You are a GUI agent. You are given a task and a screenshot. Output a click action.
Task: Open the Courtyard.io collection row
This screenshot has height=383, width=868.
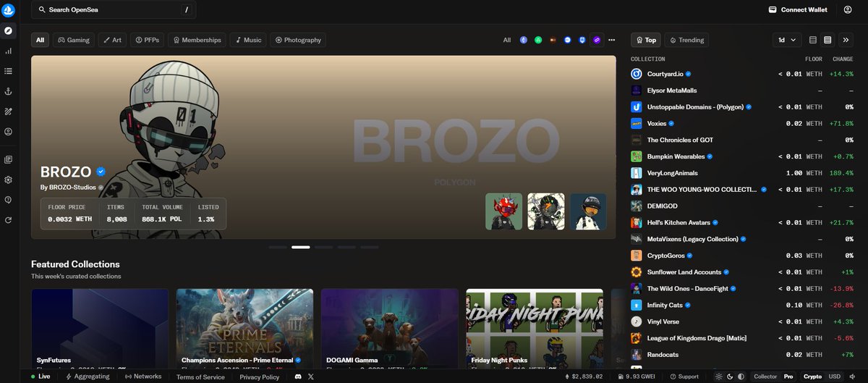click(x=742, y=74)
